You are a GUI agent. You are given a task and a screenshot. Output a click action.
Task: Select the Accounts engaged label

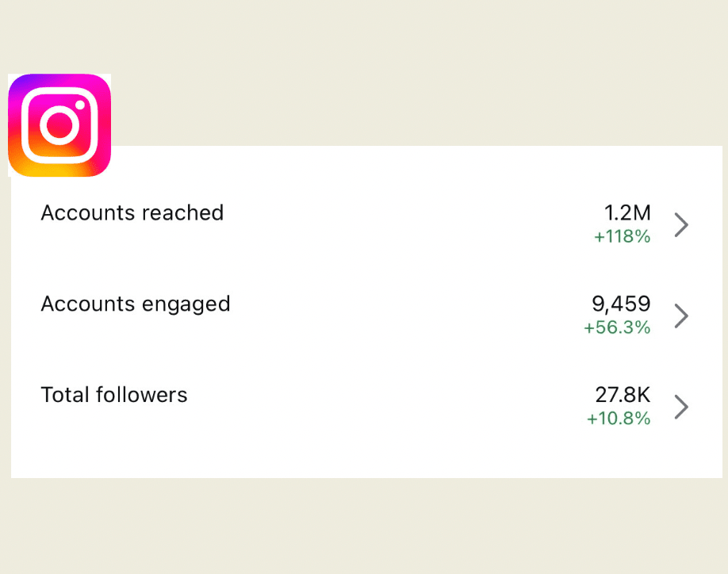coord(136,304)
